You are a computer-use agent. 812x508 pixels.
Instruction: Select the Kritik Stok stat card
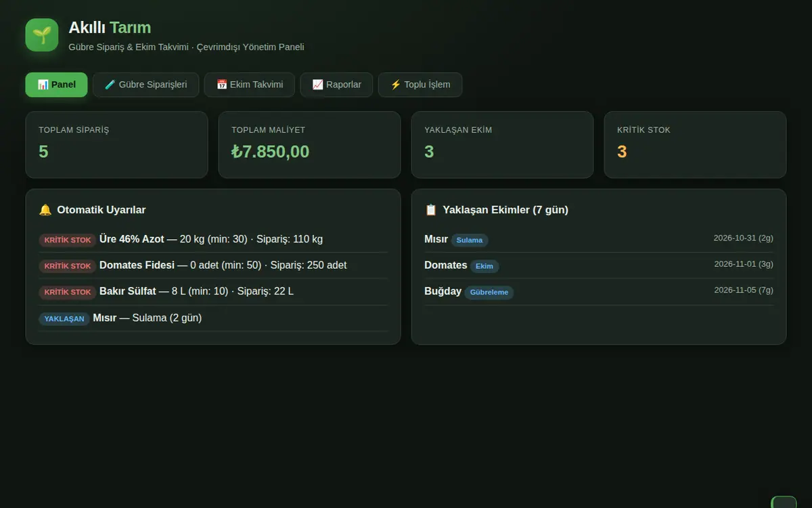pyautogui.click(x=695, y=145)
